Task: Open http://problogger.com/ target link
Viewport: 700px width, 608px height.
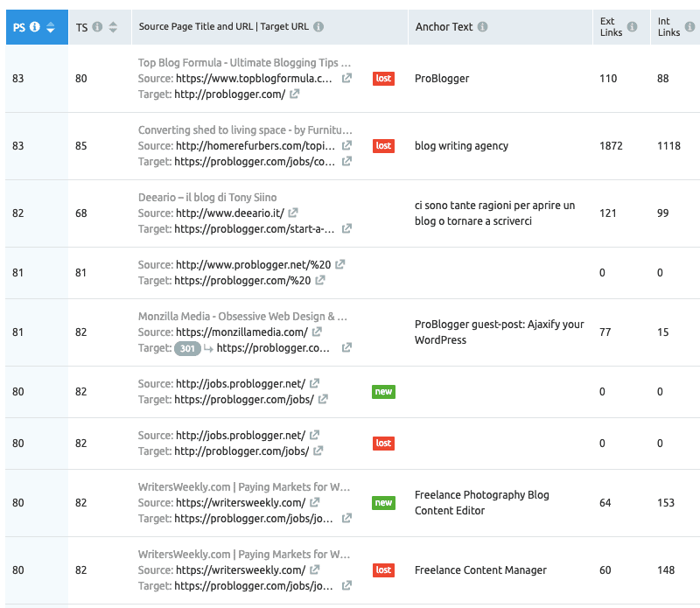Action: pyautogui.click(x=229, y=94)
